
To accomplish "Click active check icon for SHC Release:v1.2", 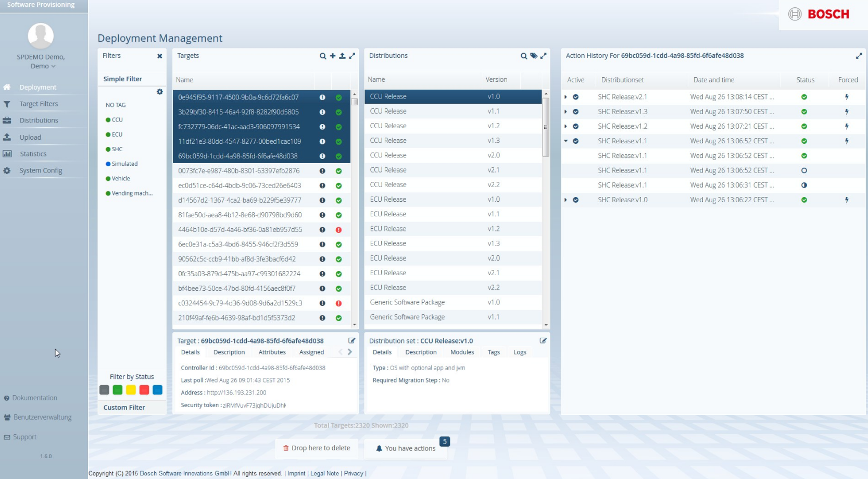I will click(x=575, y=126).
